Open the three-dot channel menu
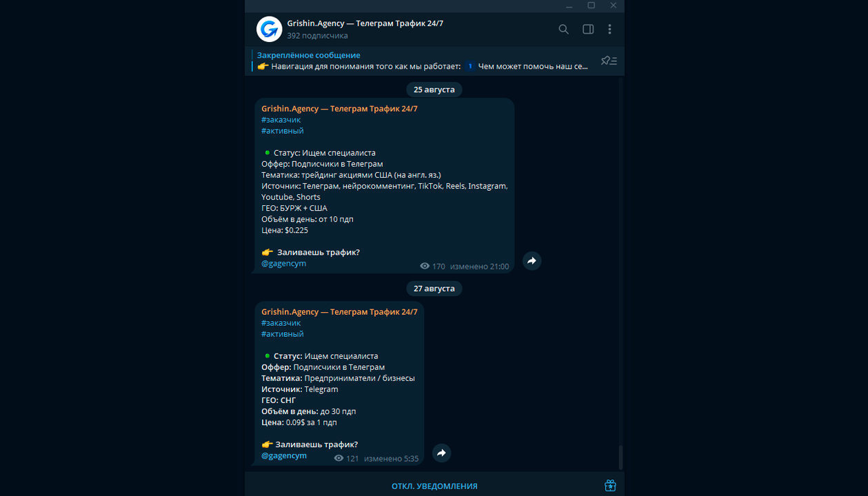The image size is (868, 496). [x=609, y=29]
